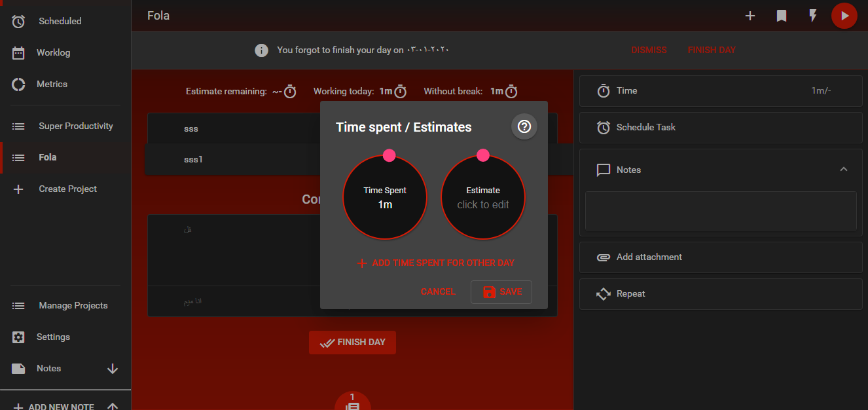
Task: Click the Notes sticky note icon
Action: [x=18, y=369]
